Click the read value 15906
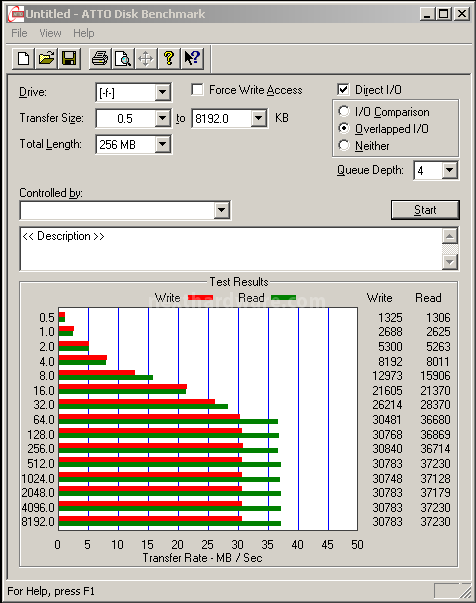This screenshot has width=476, height=603. pos(435,376)
